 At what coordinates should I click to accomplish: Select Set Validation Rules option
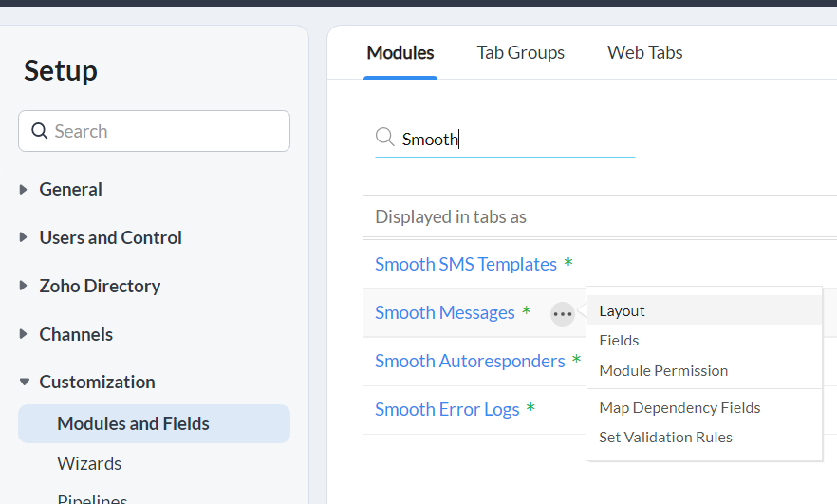[665, 438]
